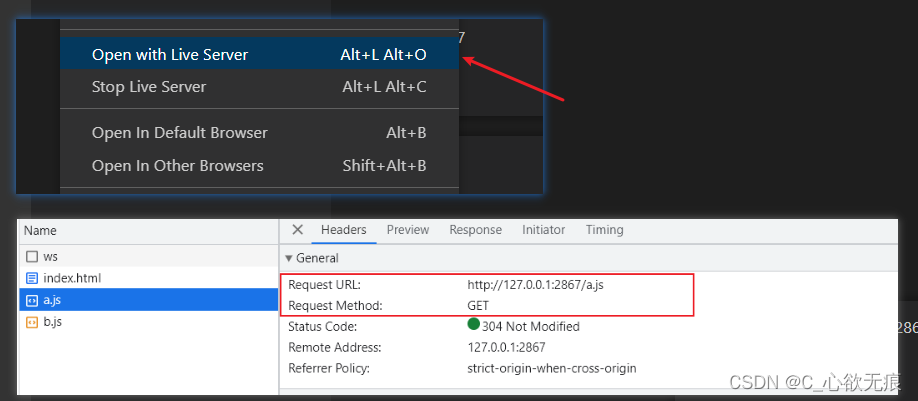Switch to the Initiator tab
The width and height of the screenshot is (918, 401).
[543, 230]
